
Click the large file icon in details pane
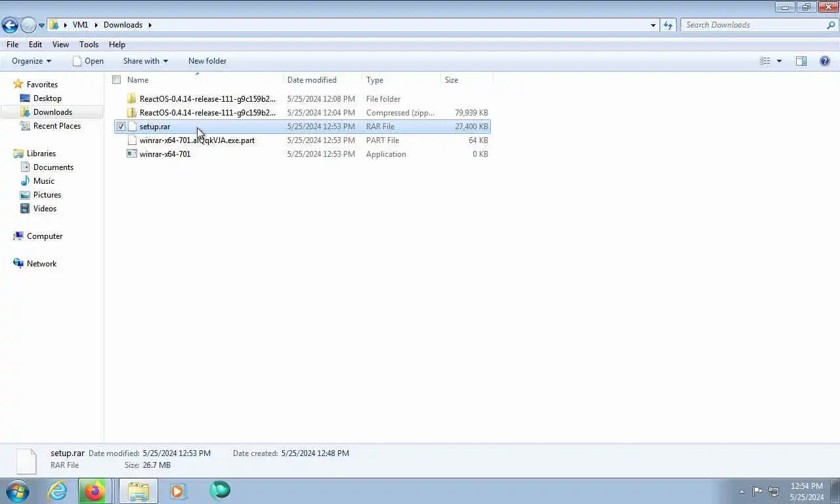click(26, 461)
